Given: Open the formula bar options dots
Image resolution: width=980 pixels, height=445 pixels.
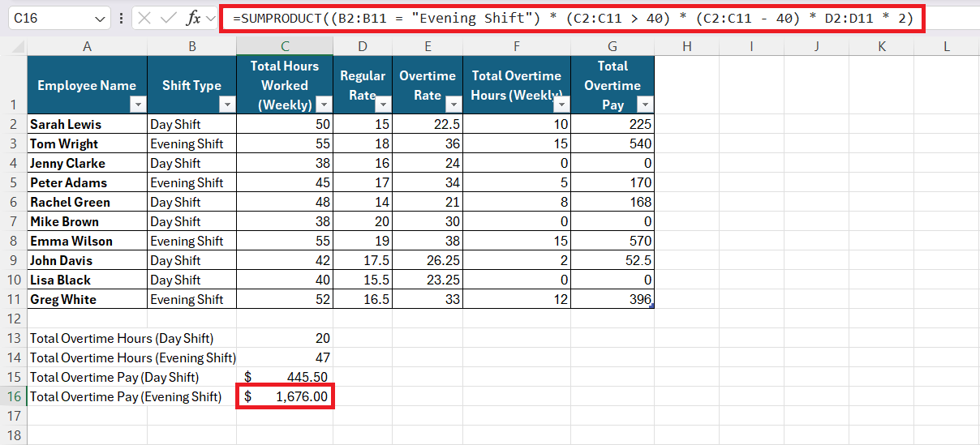Looking at the screenshot, I should (121, 18).
